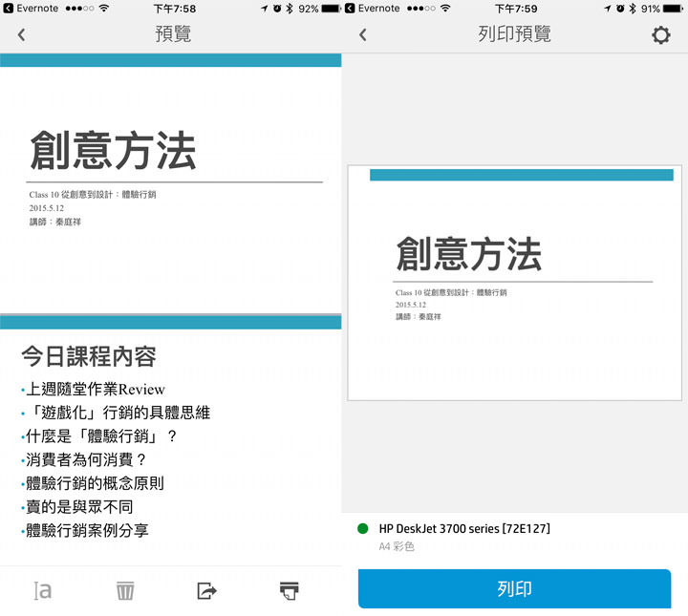Go back using chevron on 預覽 screen
This screenshot has width=688, height=616.
[22, 35]
